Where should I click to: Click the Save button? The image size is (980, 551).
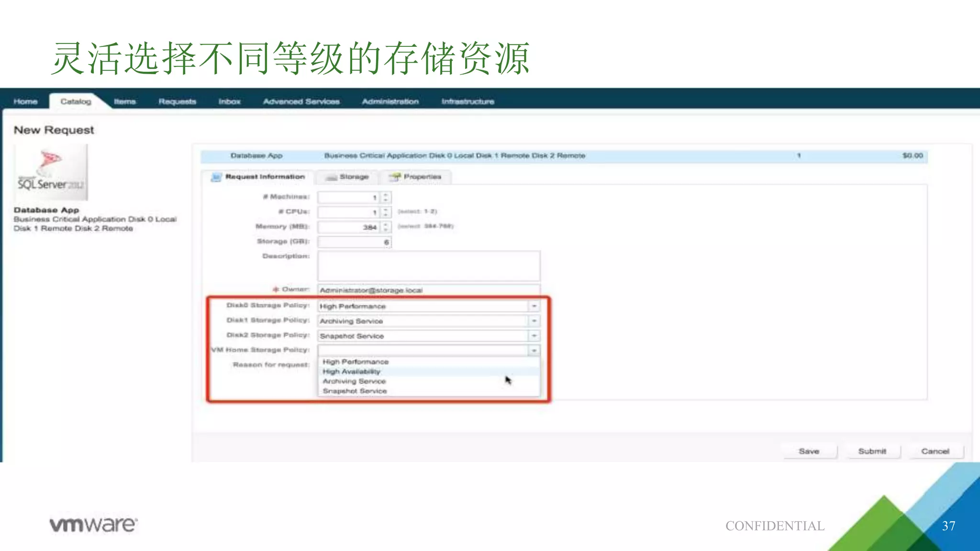809,451
